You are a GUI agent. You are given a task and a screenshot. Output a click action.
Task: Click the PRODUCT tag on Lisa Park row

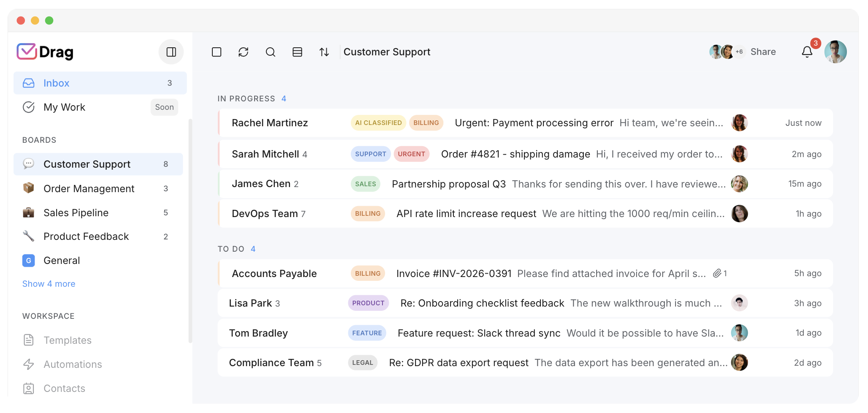368,303
